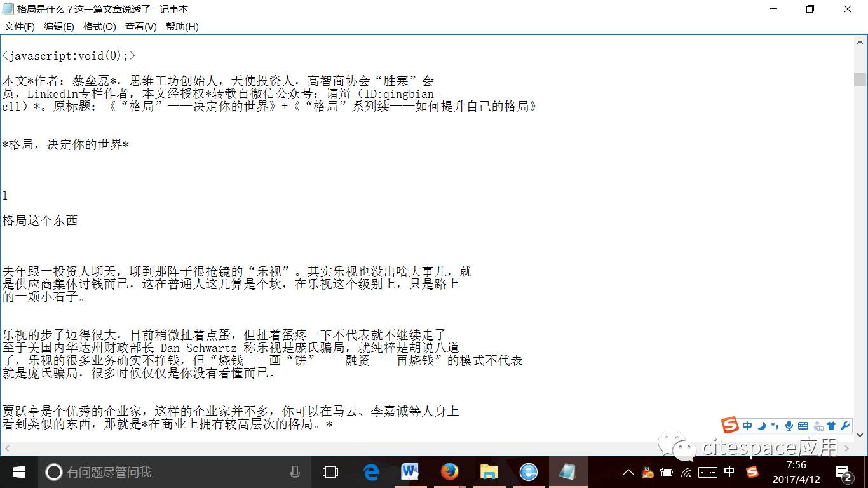Open the Sogou toolbox wrench icon
This screenshot has width=868, height=488.
click(x=844, y=426)
